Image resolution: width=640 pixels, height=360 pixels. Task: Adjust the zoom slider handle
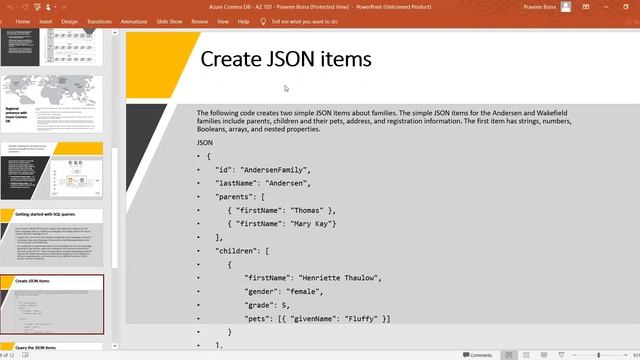(x=599, y=355)
